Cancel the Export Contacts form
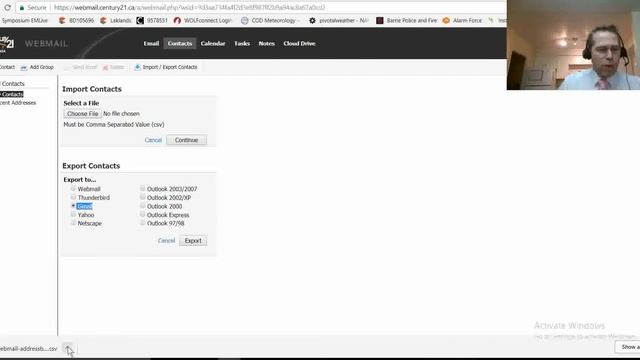Image resolution: width=640 pixels, height=360 pixels. pos(166,240)
